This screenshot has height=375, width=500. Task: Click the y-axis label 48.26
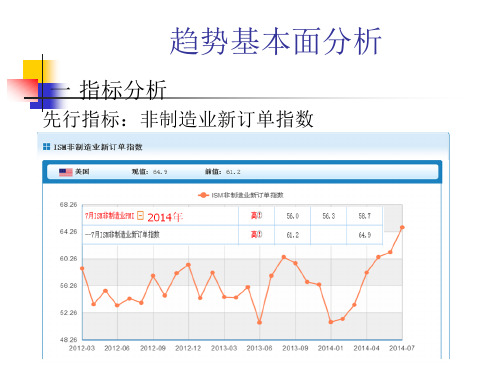68,339
